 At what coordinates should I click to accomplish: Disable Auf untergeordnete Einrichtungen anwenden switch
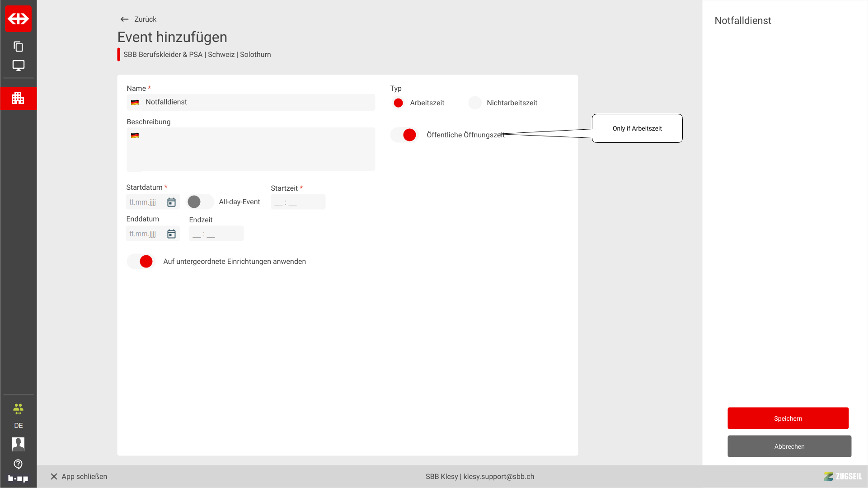[x=141, y=262]
